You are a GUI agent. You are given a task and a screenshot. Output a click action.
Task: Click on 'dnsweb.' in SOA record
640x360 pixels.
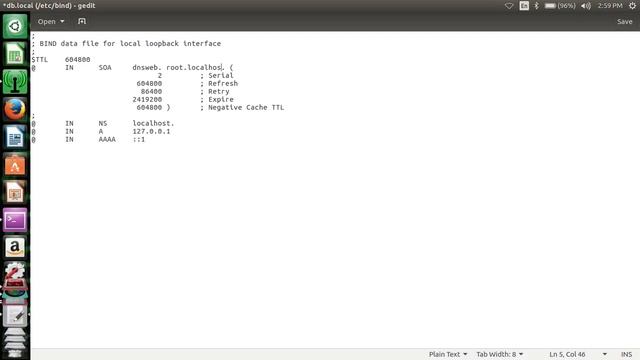pos(147,67)
